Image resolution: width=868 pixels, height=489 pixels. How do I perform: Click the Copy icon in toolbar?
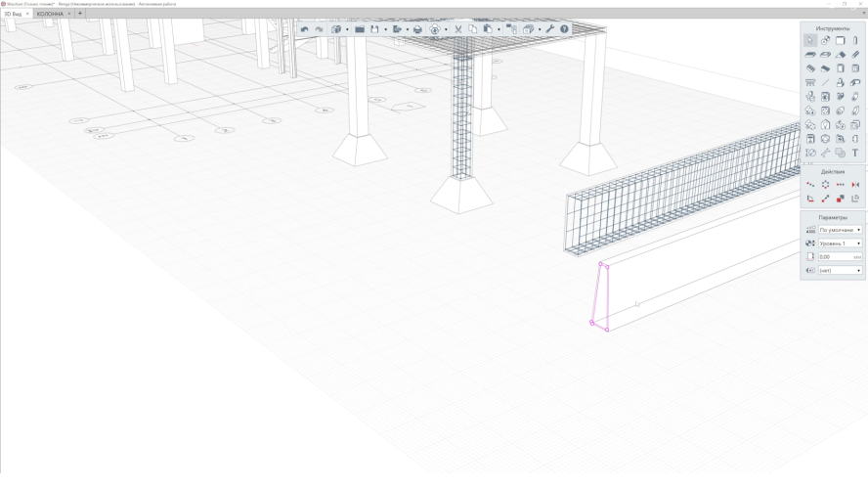pyautogui.click(x=472, y=29)
